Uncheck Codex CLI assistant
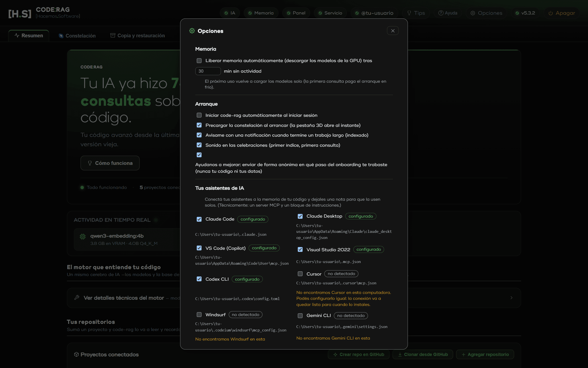The width and height of the screenshot is (588, 368). pyautogui.click(x=199, y=279)
